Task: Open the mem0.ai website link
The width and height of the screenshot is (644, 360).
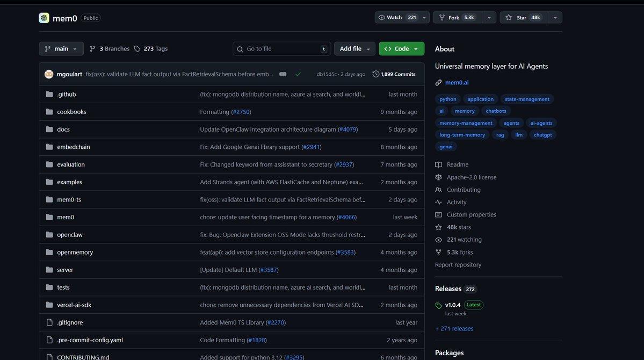Action: [x=457, y=82]
